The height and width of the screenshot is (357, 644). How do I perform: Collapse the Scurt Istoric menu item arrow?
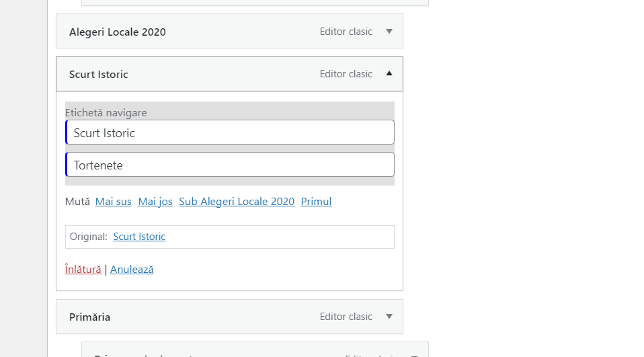(x=389, y=73)
